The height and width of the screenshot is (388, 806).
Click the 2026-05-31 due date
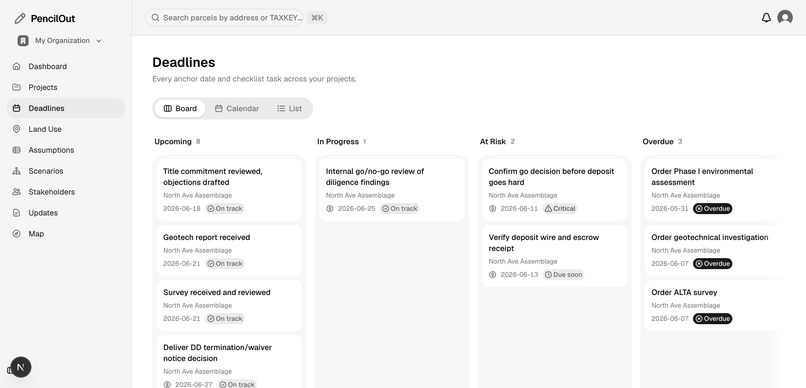[670, 209]
